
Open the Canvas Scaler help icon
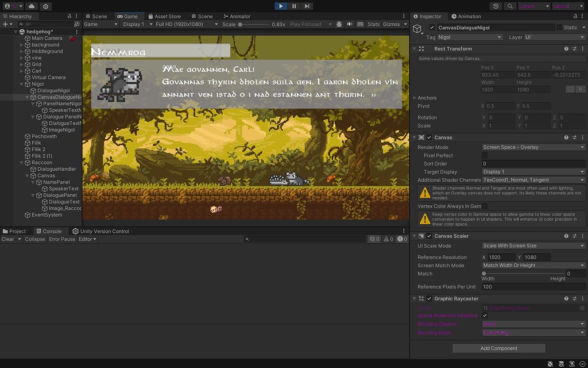point(566,236)
